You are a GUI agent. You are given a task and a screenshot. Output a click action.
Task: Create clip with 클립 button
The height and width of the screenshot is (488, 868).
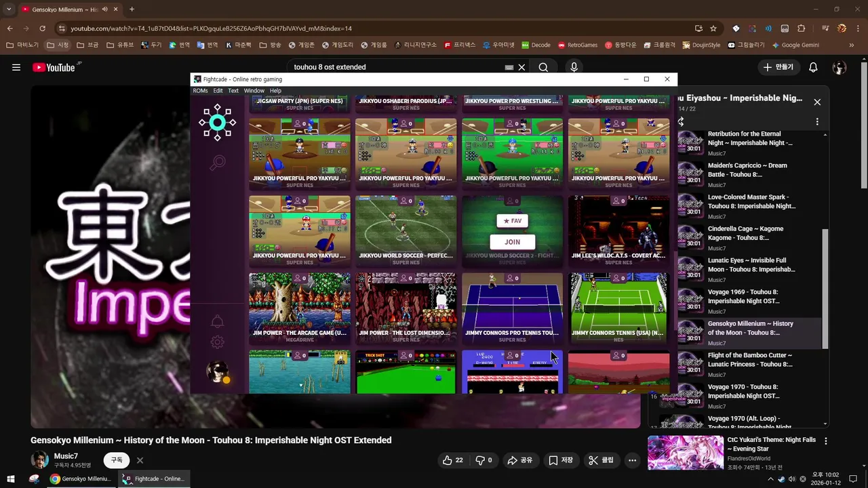click(601, 460)
